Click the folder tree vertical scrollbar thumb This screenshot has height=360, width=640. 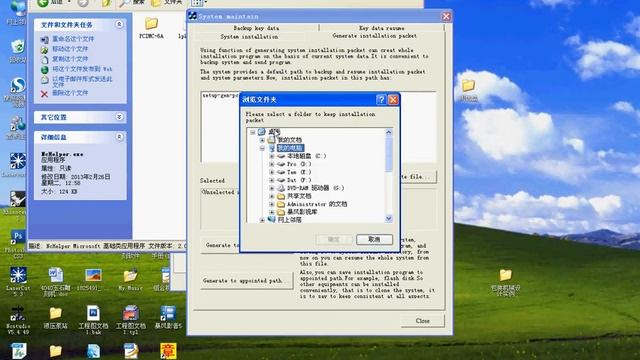tap(389, 154)
